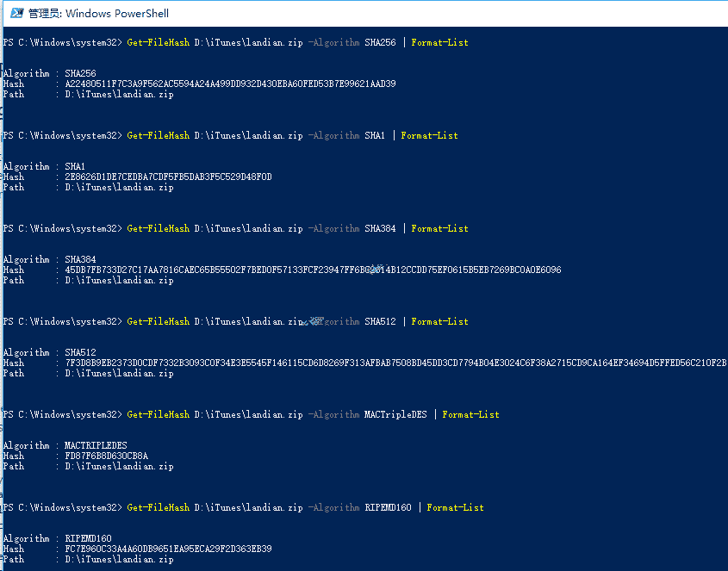Click Format-List in the SHA1 command

429,135
